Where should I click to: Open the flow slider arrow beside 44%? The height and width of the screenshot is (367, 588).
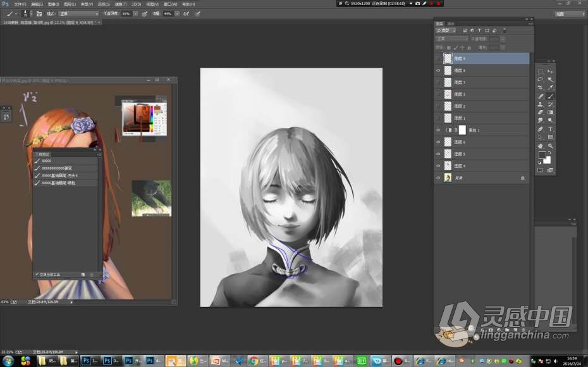pos(176,14)
